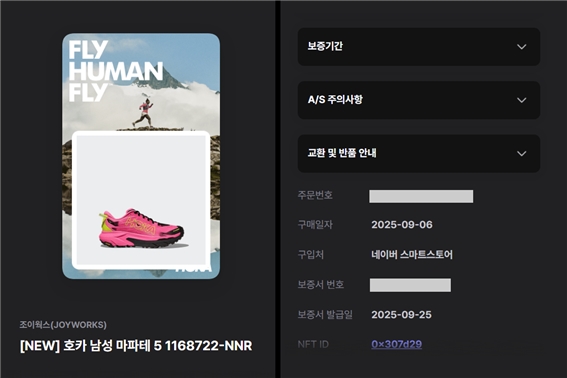
Task: Click the FLY HUMAN FLY headline on card
Action: pos(116,71)
